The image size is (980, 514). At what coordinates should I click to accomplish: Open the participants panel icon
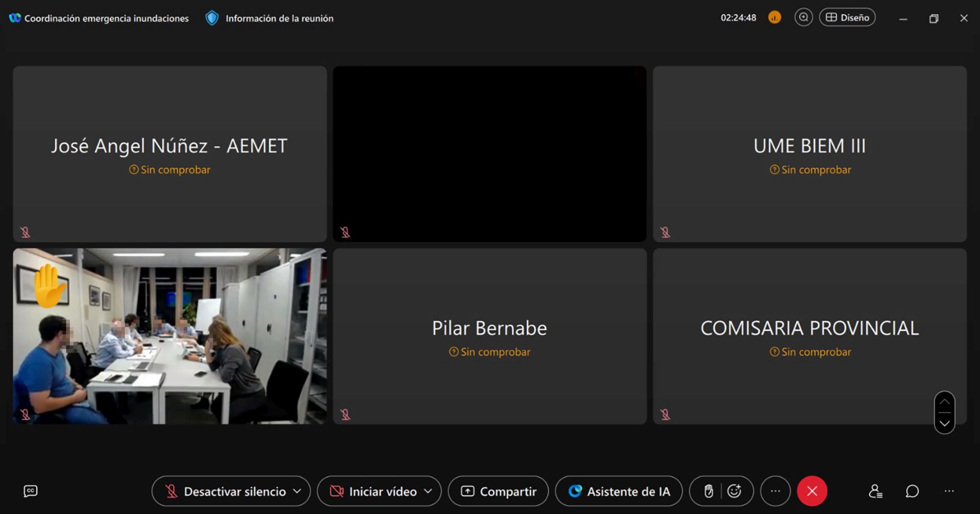pos(875,491)
